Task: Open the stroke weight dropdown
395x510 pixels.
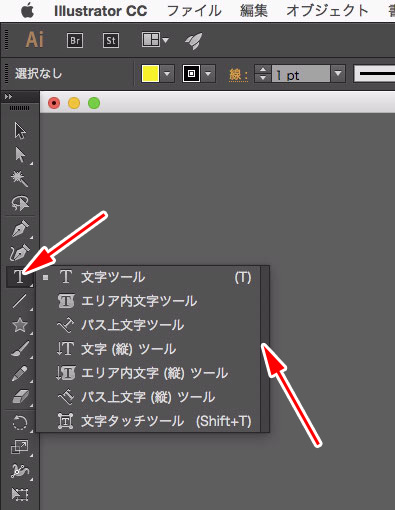Action: (338, 73)
